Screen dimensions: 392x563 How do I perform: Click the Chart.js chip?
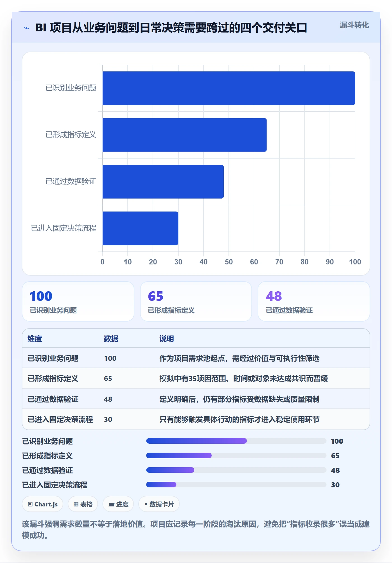point(43,504)
